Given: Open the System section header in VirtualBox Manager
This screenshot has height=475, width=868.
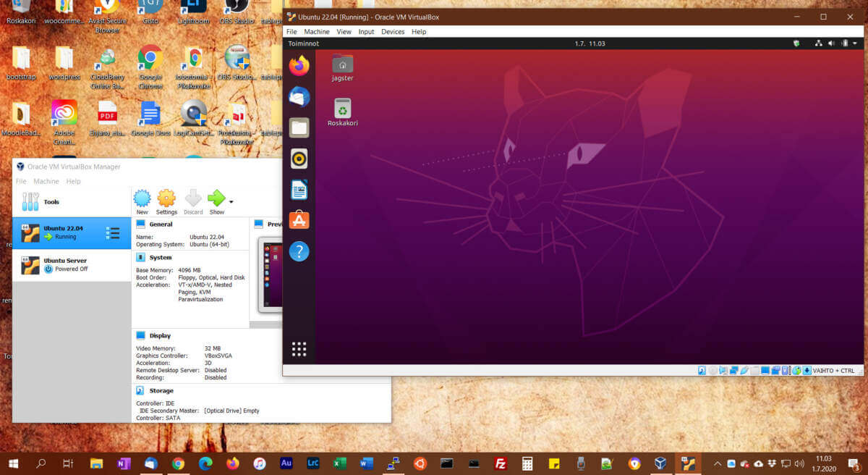Looking at the screenshot, I should [161, 257].
